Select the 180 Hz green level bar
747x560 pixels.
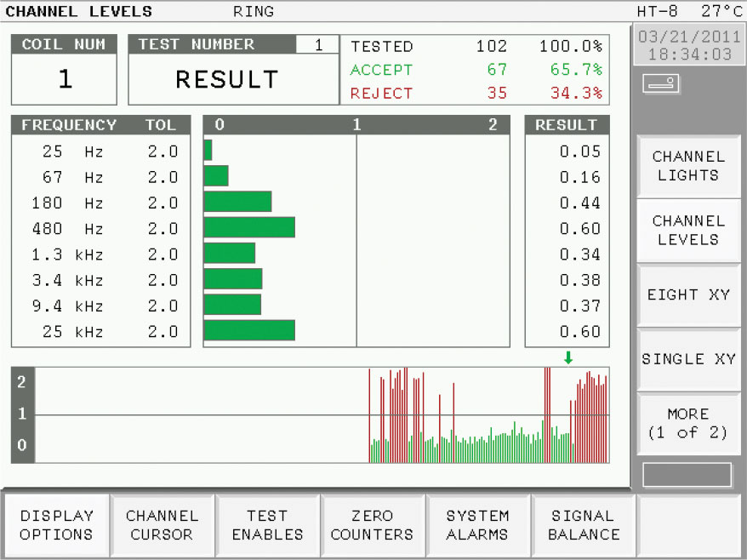pyautogui.click(x=237, y=202)
